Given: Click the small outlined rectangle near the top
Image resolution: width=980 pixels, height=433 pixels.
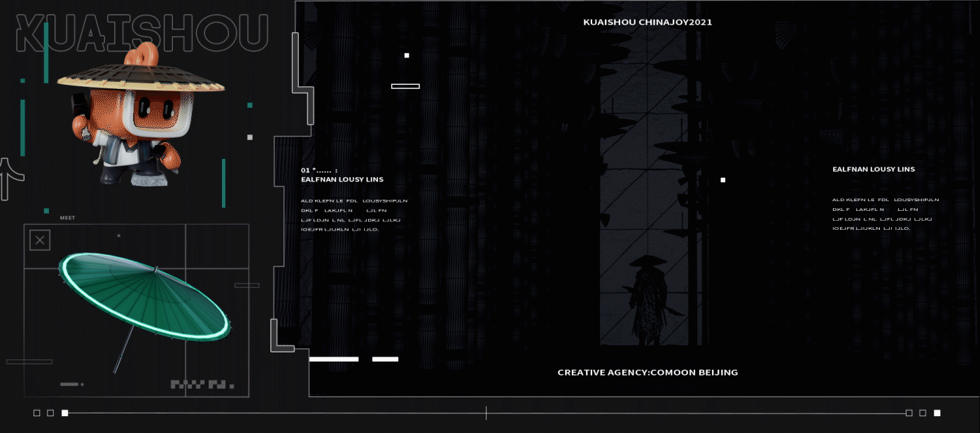Looking at the screenshot, I should point(405,86).
